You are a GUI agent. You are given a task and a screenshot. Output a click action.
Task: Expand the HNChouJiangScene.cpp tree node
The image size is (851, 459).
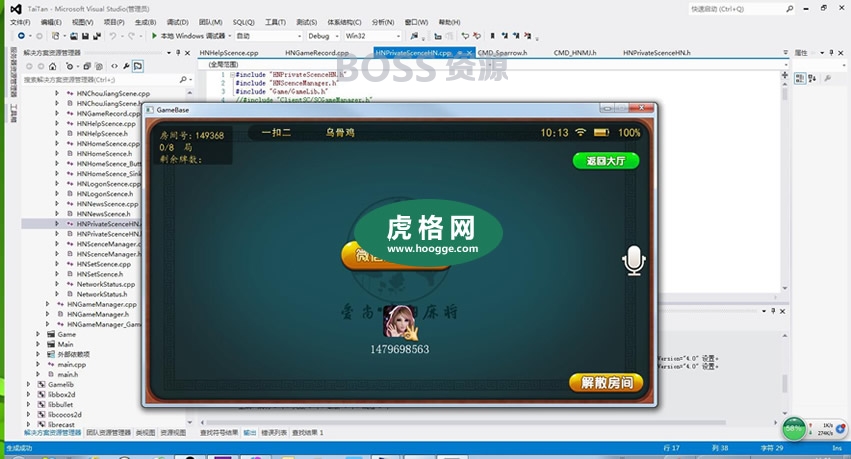click(57, 93)
